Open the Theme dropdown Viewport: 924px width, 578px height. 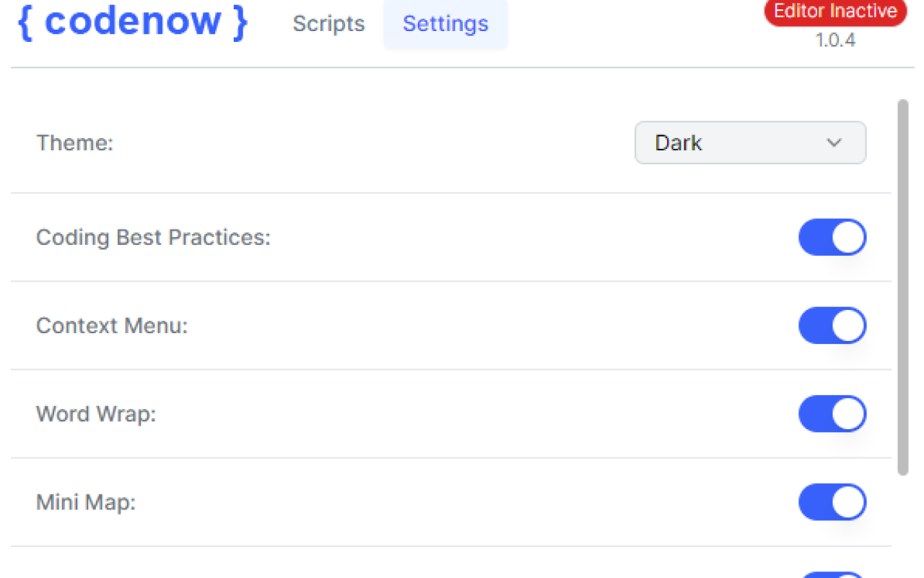tap(750, 142)
